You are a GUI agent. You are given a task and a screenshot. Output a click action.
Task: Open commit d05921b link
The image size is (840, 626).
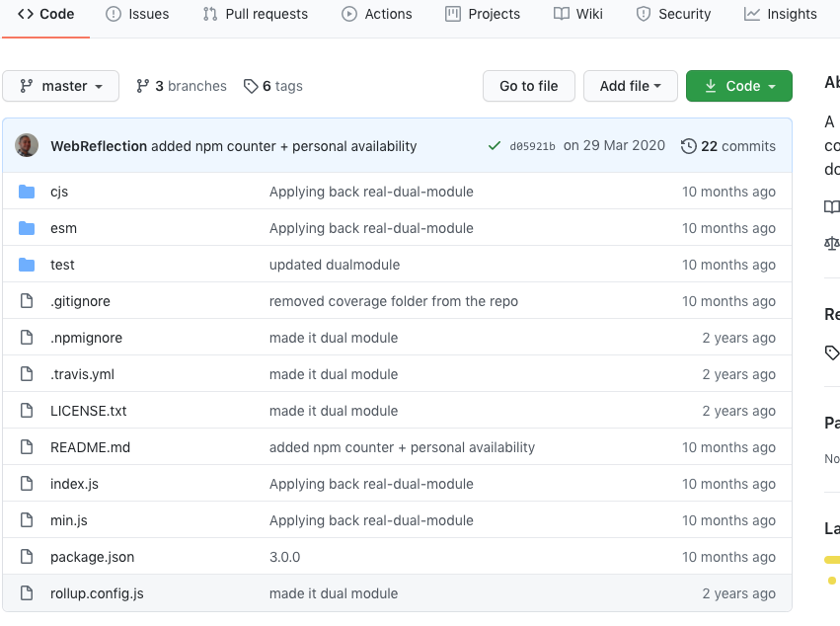pos(535,145)
